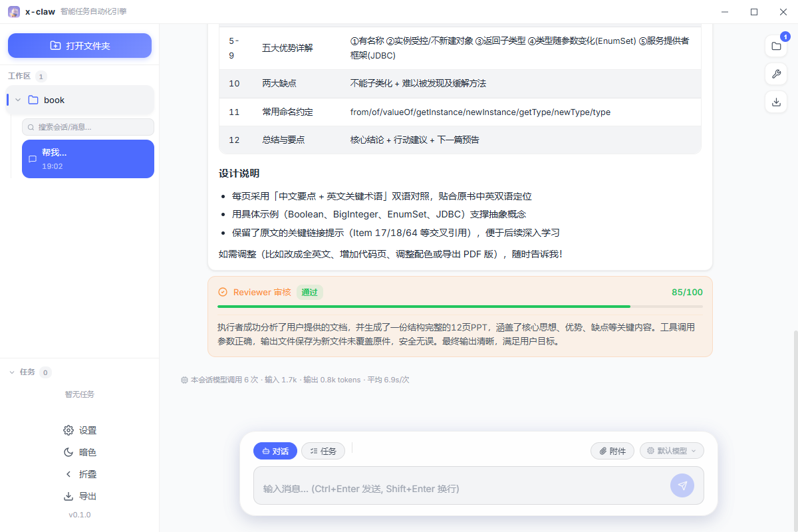This screenshot has width=798, height=532.
Task: Click the book workspace label
Action: 55,100
